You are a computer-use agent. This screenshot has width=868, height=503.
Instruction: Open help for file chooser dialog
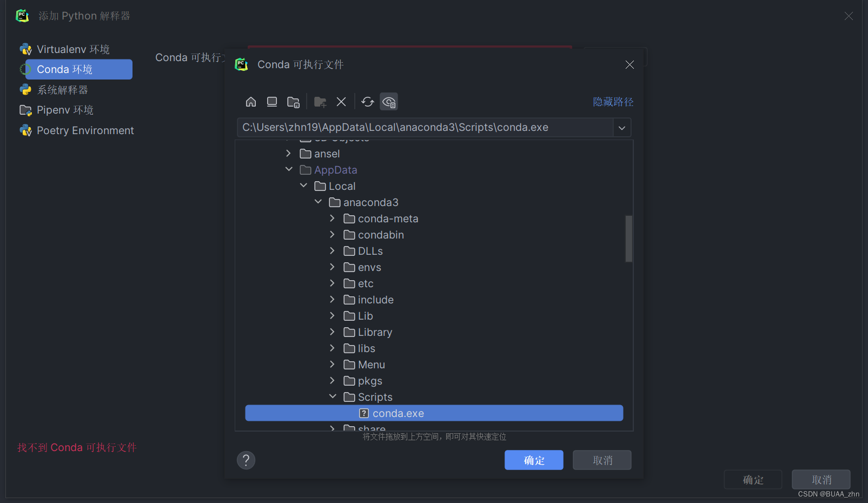pos(246,460)
